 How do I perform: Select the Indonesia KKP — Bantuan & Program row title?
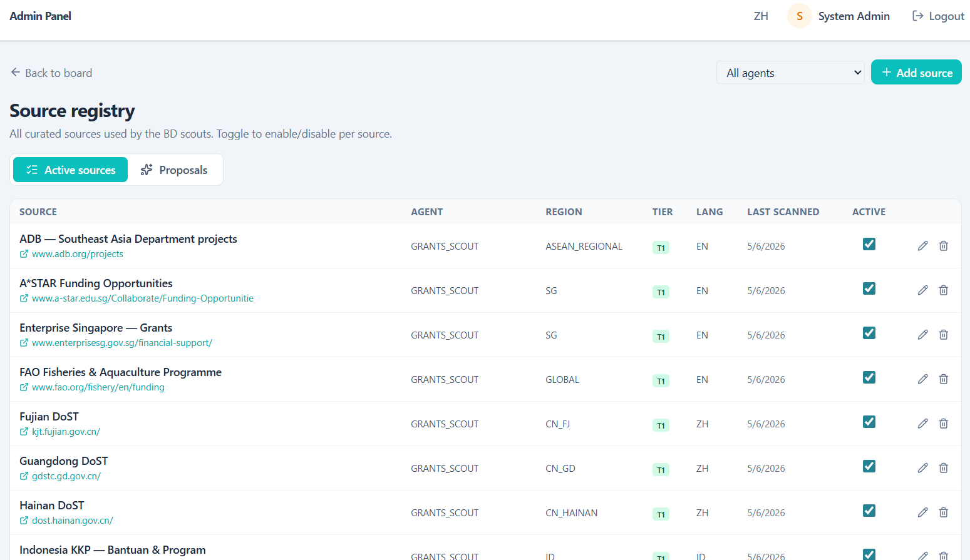(x=113, y=550)
